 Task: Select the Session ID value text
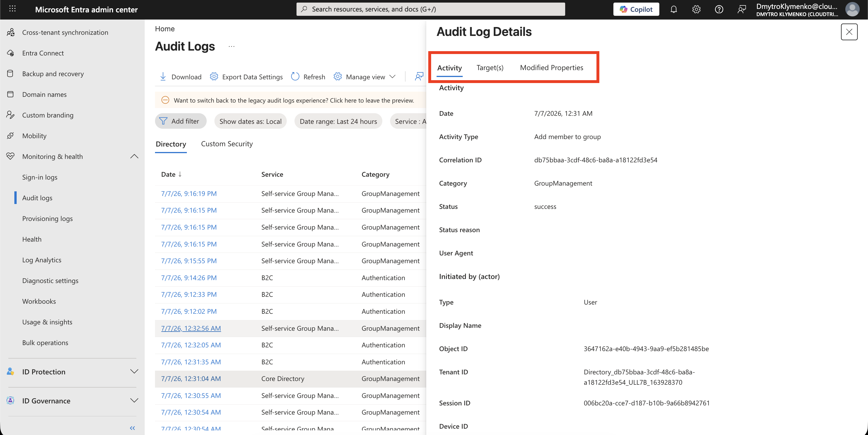click(646, 403)
